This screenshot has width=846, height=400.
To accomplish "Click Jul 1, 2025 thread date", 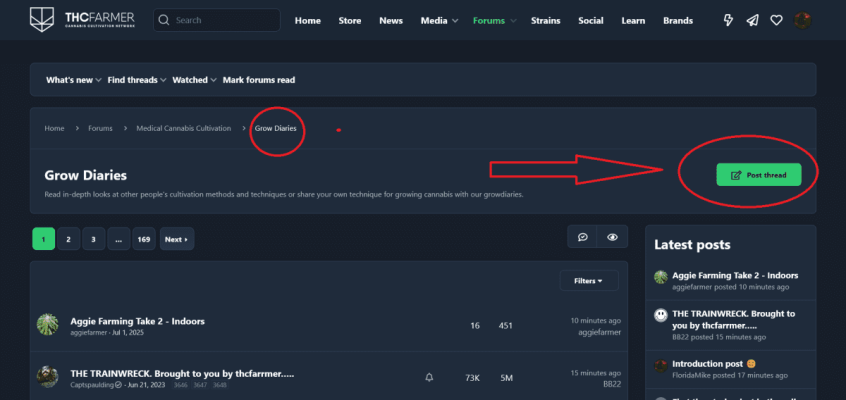I will (127, 333).
